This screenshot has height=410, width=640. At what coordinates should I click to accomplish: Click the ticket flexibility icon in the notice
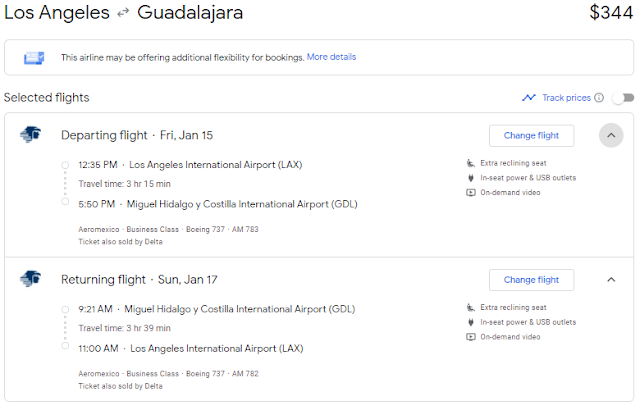click(x=34, y=58)
